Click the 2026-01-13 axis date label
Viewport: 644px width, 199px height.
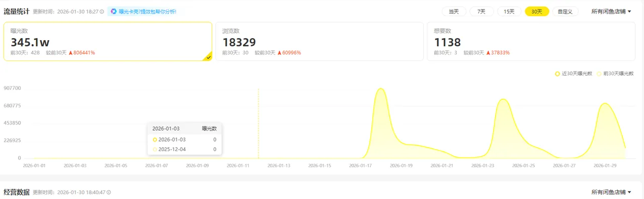tap(279, 165)
